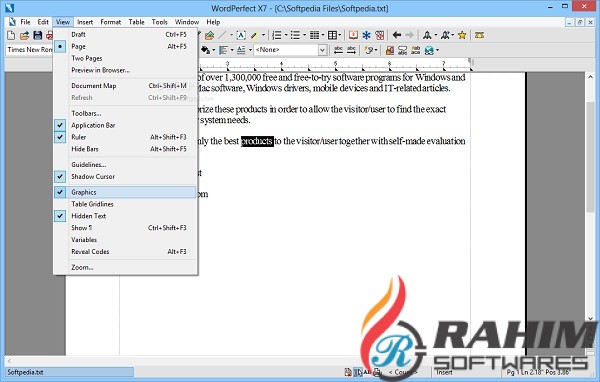Image resolution: width=600 pixels, height=382 pixels.
Task: Click the ticket icon at toolbar end
Action: click(479, 36)
